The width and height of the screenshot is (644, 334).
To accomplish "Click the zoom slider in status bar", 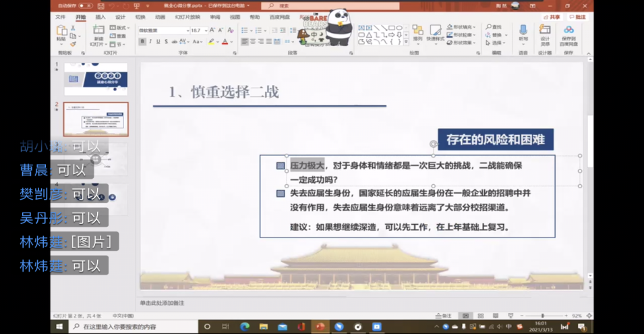I will (x=543, y=316).
